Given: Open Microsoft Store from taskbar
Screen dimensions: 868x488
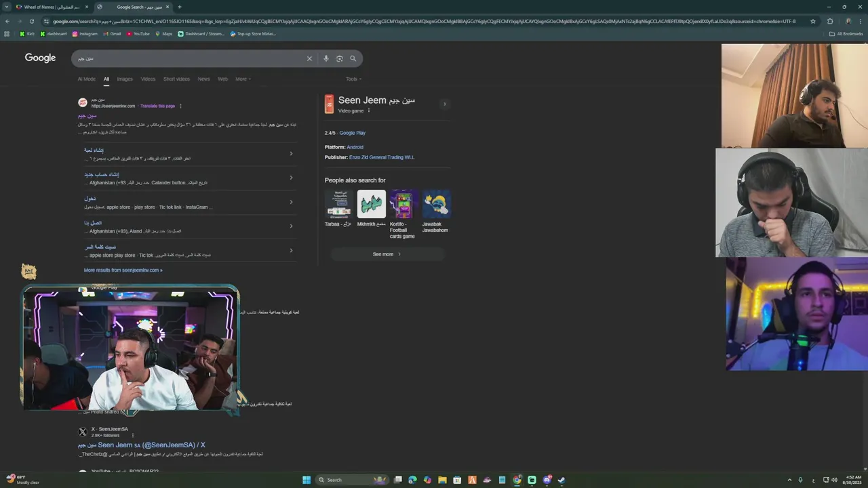Looking at the screenshot, I should tap(457, 480).
